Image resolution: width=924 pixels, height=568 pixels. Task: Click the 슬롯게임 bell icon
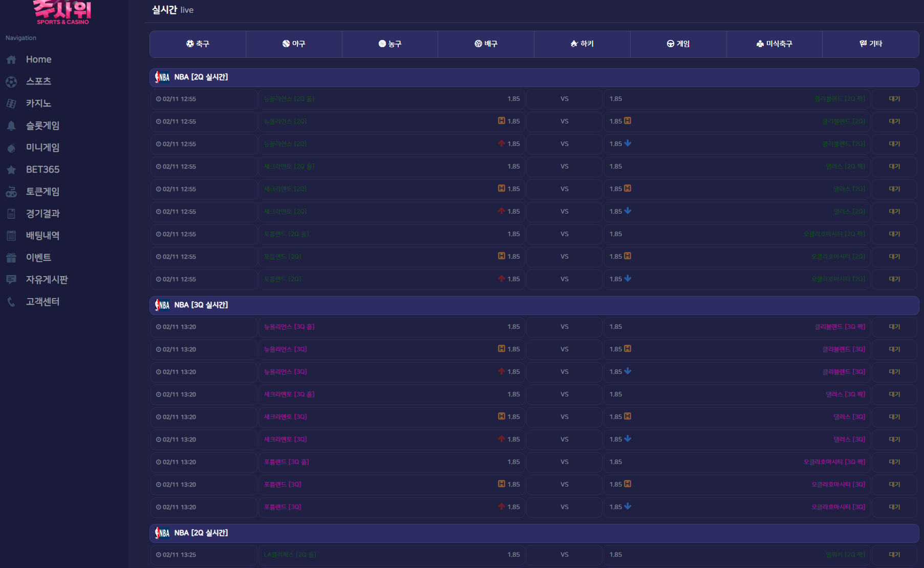point(11,126)
